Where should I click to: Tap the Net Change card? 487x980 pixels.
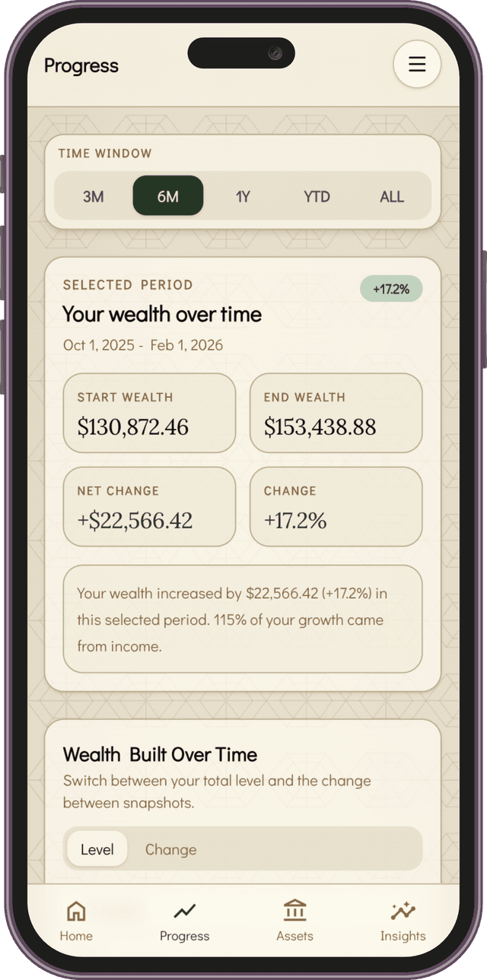(x=149, y=506)
